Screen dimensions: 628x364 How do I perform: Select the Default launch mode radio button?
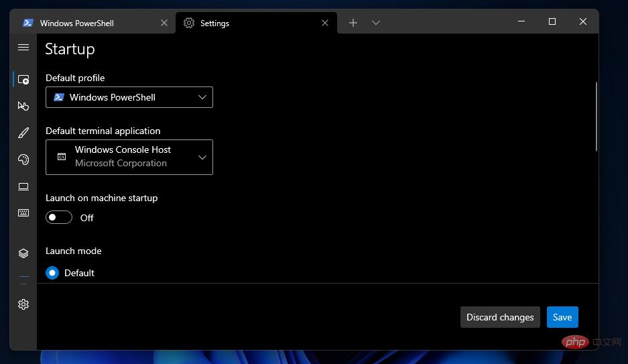click(x=52, y=273)
